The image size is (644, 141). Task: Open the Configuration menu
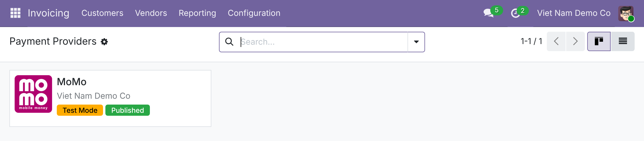coord(254,13)
